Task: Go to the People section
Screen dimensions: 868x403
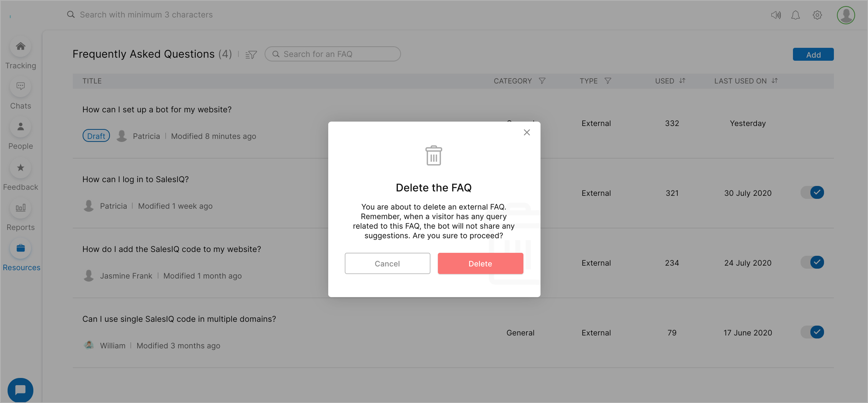Action: [x=20, y=127]
